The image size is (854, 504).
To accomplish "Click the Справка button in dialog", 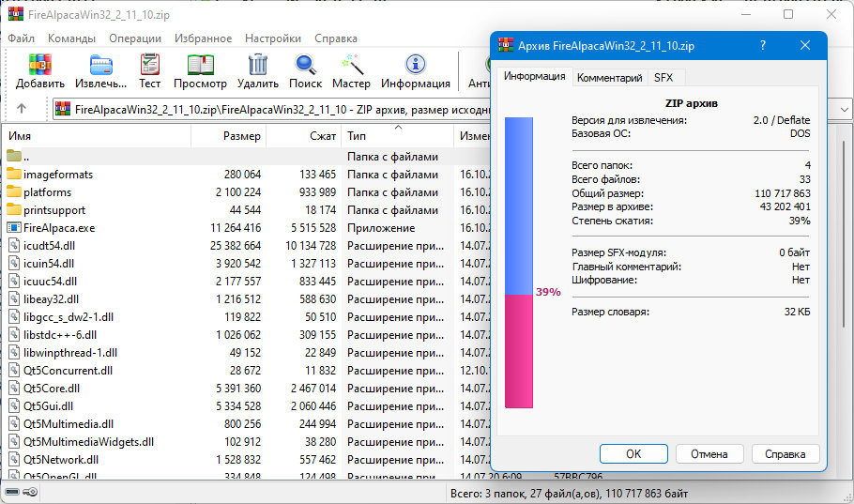I will point(785,454).
